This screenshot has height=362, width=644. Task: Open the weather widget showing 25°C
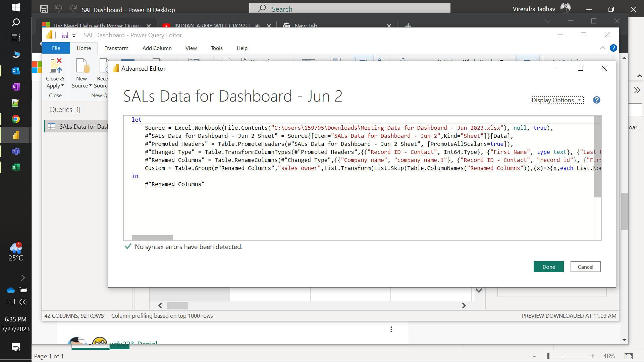click(15, 252)
